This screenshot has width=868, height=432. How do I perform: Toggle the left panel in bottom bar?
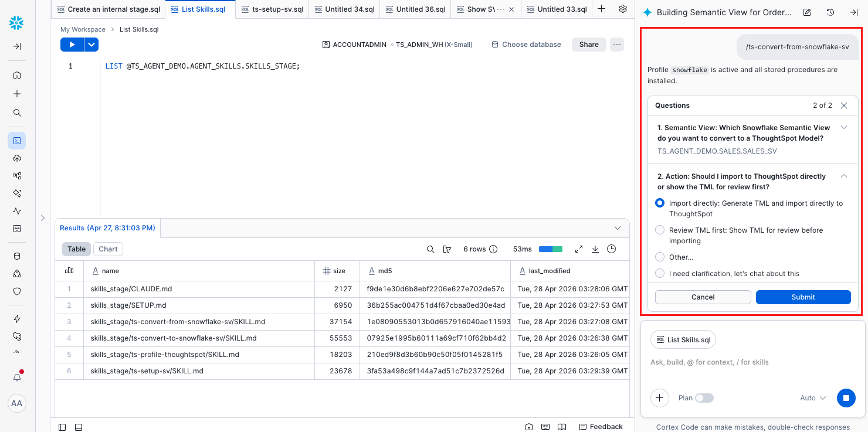coord(63,427)
